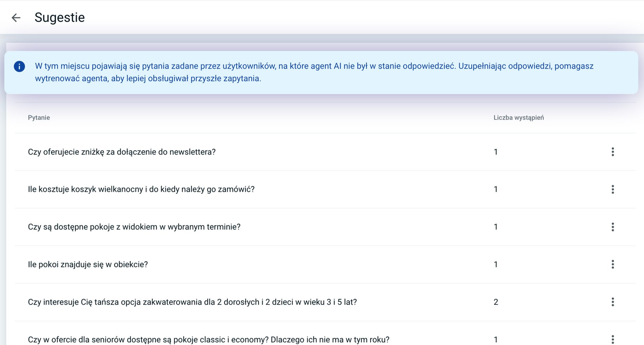The image size is (644, 345).
Task: Select question about tańsza opcja zakwaterowania
Action: (192, 302)
